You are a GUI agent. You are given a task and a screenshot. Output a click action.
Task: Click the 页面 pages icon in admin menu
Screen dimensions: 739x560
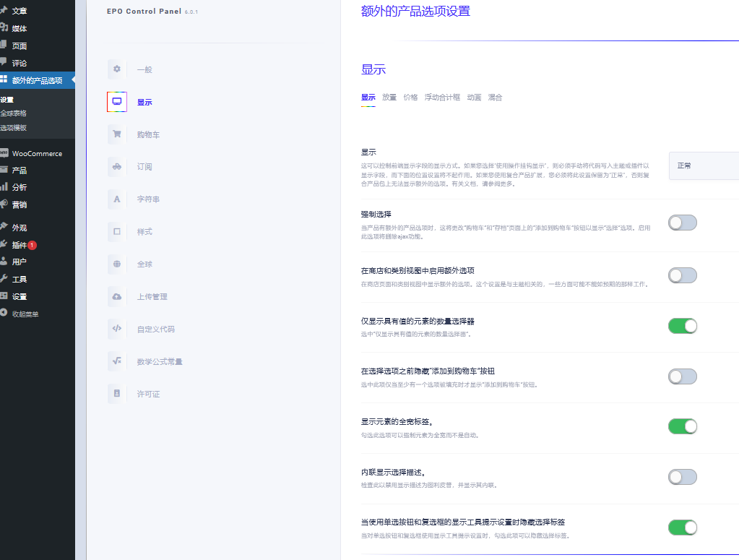pos(4,46)
